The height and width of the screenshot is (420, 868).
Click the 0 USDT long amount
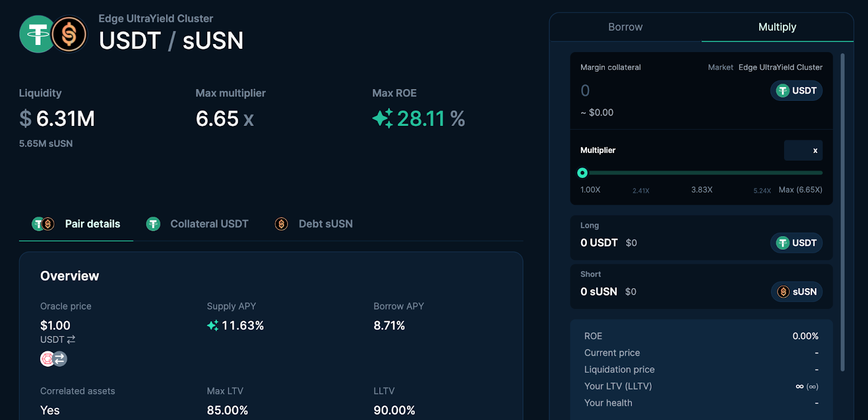[x=599, y=243]
